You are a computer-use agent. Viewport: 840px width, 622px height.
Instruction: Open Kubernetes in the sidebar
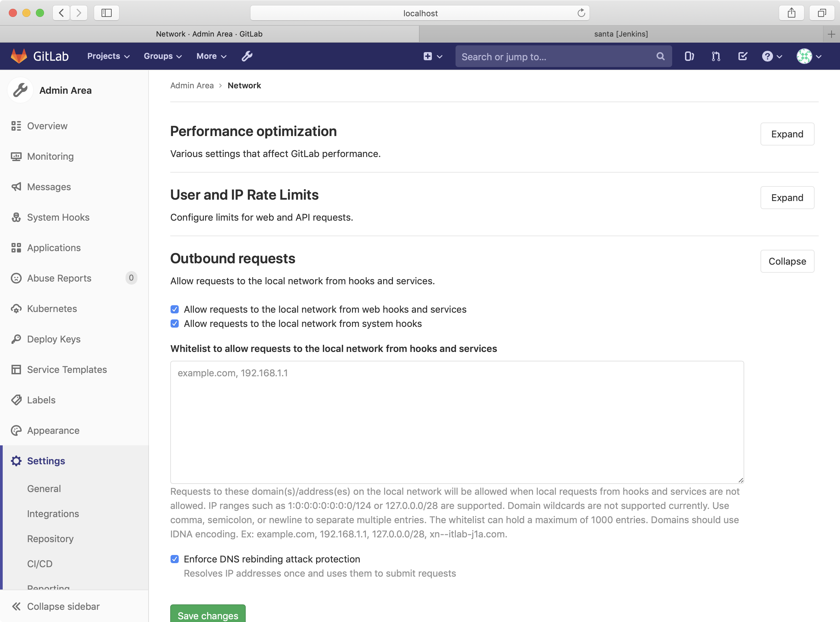52,309
